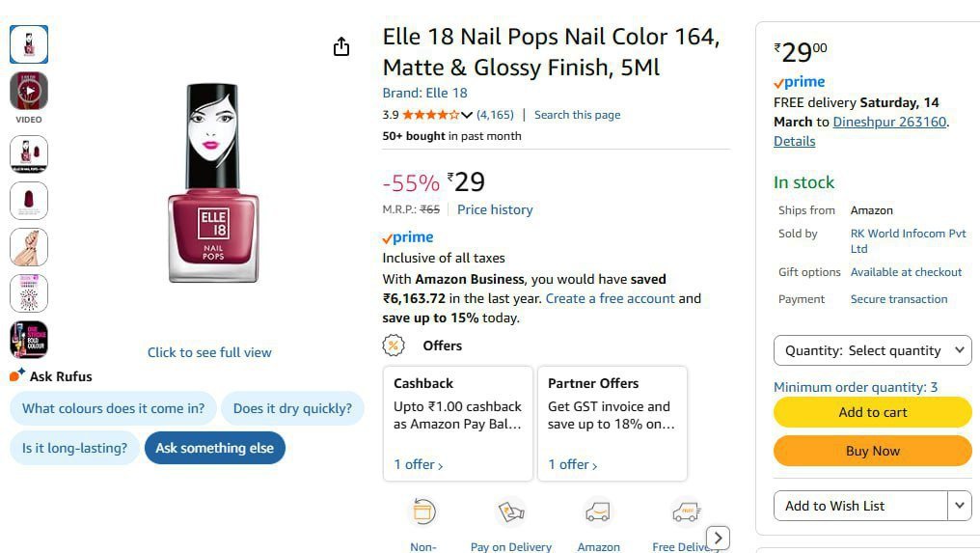Ask Rufus "Does it dry quickly?"
980x553 pixels.
(x=292, y=408)
